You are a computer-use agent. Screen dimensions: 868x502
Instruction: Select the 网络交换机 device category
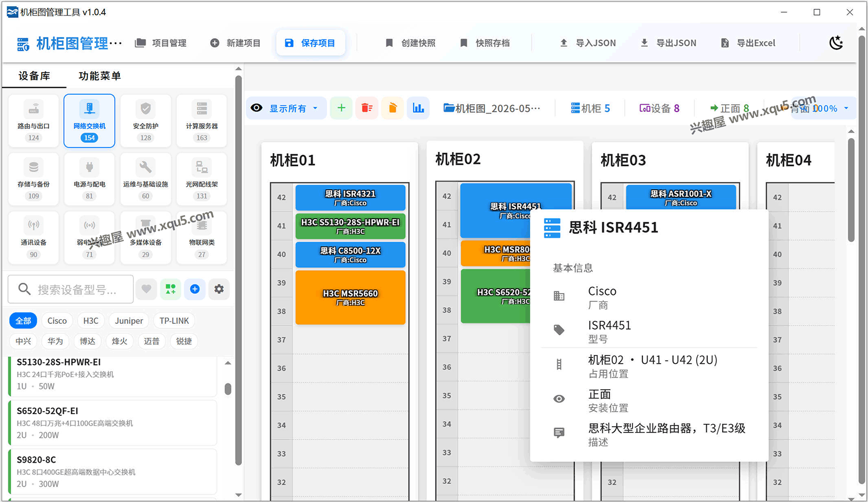click(89, 120)
